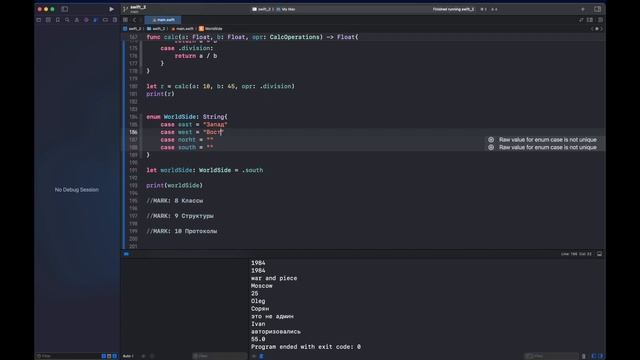Open the find navigator magnifier icon

(x=67, y=20)
